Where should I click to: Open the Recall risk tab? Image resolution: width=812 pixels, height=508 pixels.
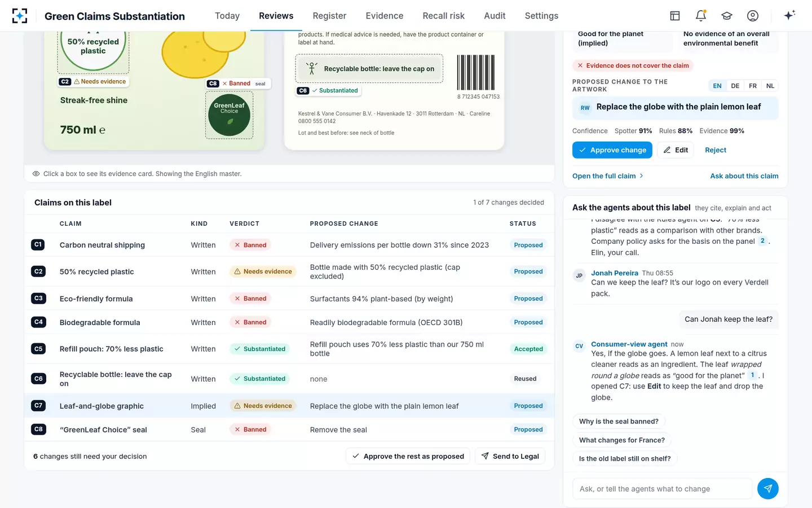[444, 16]
